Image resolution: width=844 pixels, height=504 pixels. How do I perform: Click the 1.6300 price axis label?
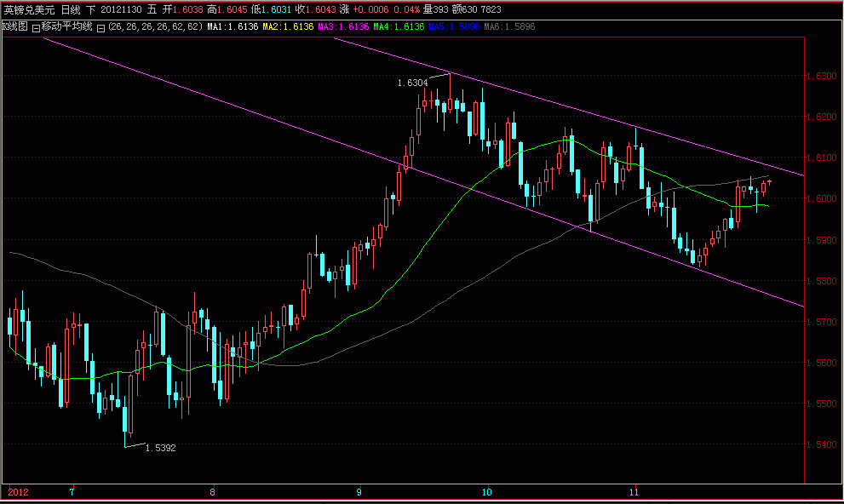[821, 76]
